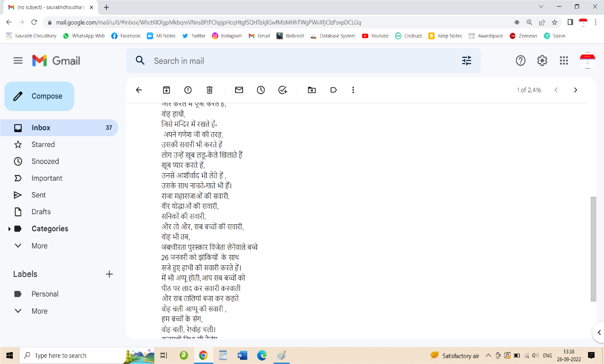Archive the open email
This screenshot has width=604, height=364.
coord(166,90)
